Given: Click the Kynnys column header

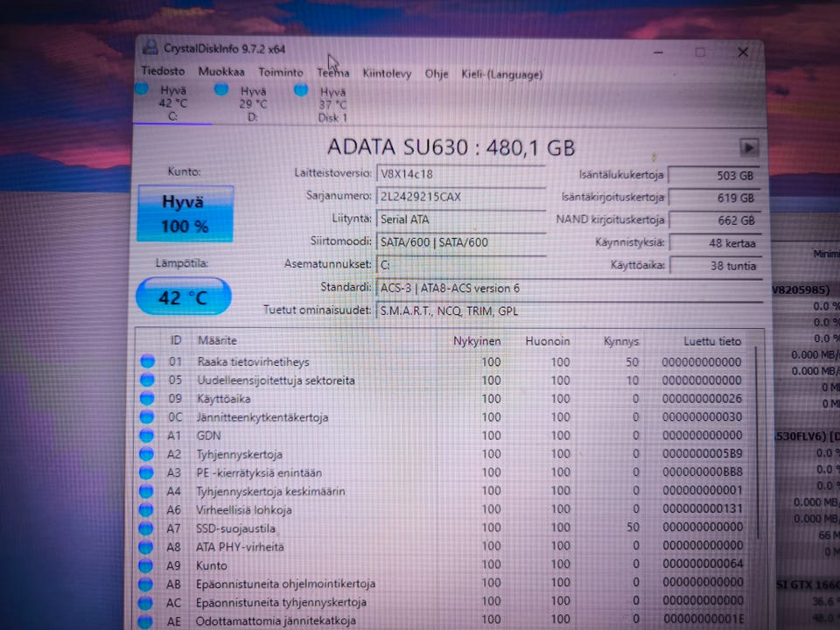Looking at the screenshot, I should click(x=621, y=341).
